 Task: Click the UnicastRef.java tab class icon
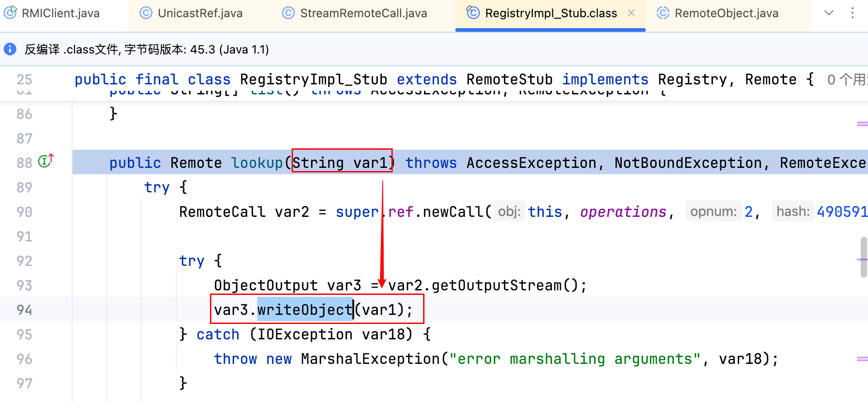pyautogui.click(x=146, y=13)
